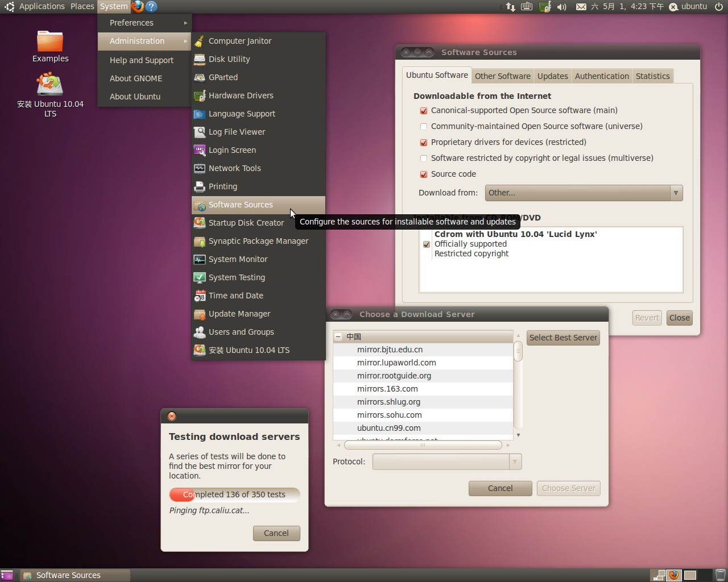The height and width of the screenshot is (582, 728).
Task: Click the Choose Server button
Action: (569, 488)
